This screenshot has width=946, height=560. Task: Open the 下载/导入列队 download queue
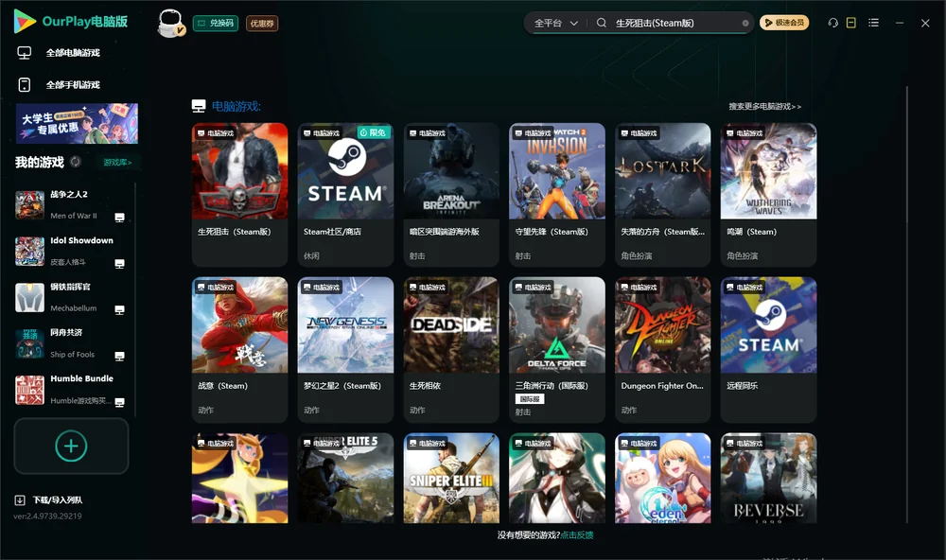(x=49, y=499)
